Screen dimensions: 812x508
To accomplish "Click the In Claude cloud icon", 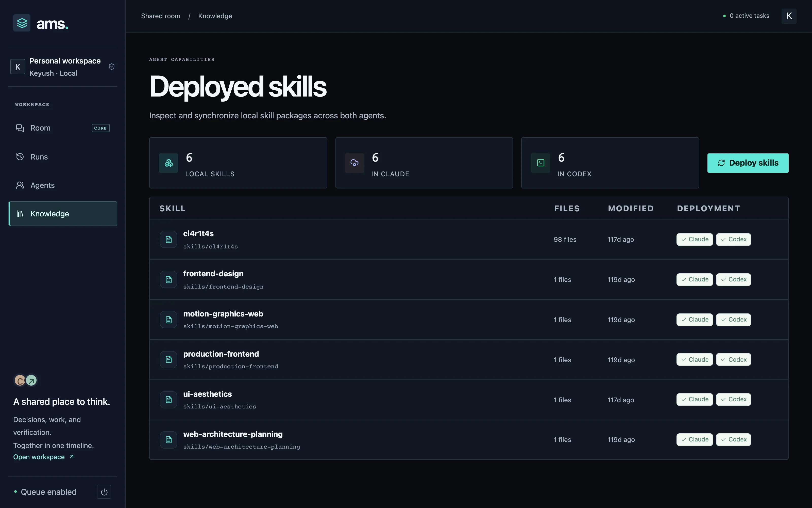I will 355,163.
